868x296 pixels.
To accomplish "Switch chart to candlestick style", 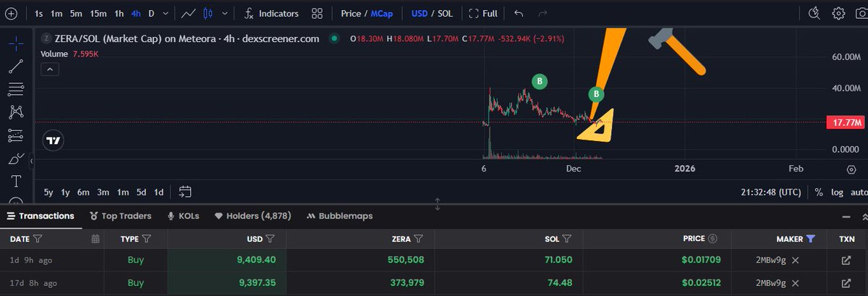I will point(209,13).
